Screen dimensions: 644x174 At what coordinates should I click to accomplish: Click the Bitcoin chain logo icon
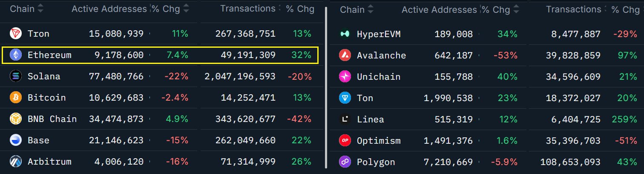tap(16, 98)
